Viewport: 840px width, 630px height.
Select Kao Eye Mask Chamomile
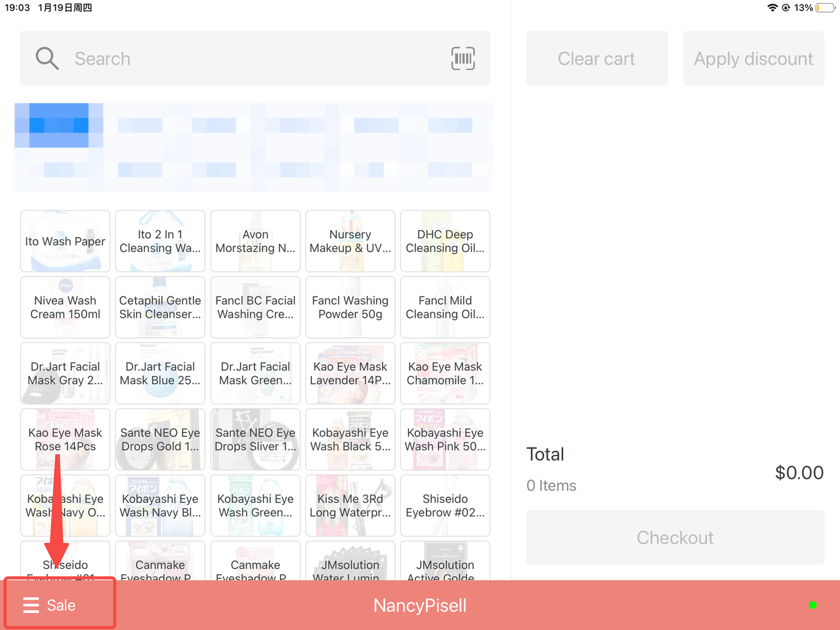click(x=445, y=373)
